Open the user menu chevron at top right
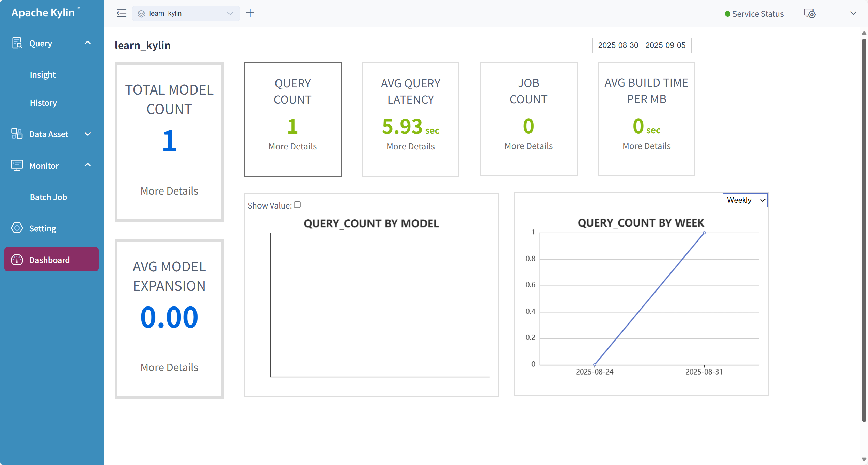 (853, 13)
